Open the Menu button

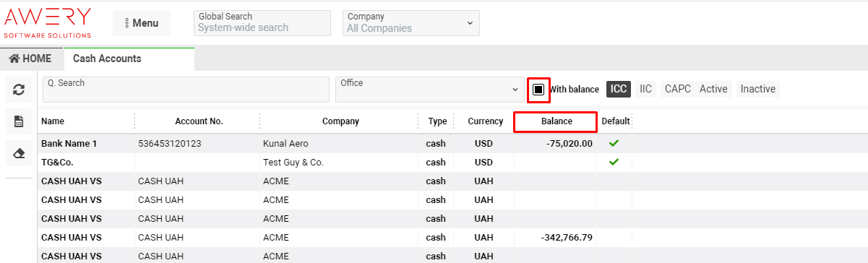point(142,23)
